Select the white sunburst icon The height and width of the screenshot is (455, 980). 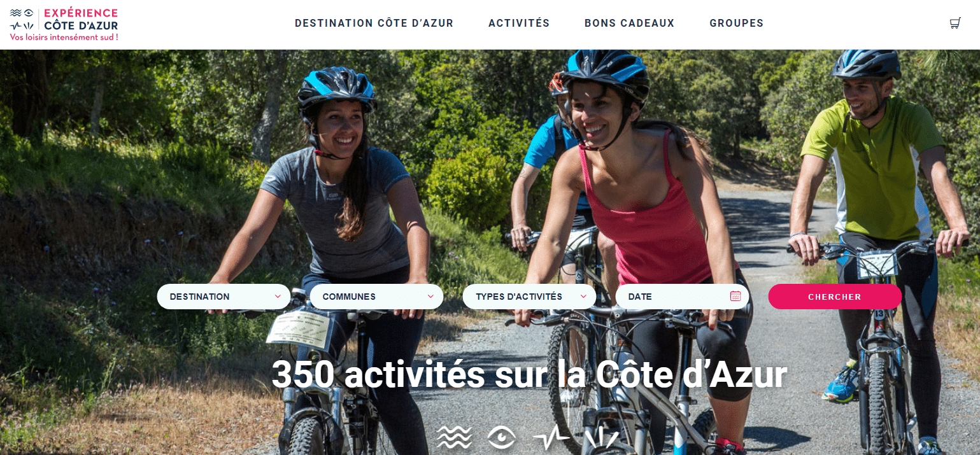click(600, 438)
